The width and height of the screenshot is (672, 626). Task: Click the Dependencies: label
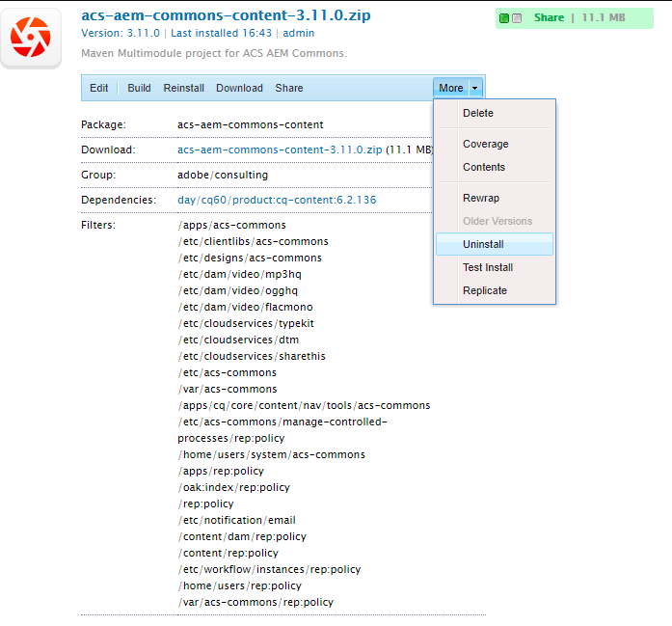119,200
